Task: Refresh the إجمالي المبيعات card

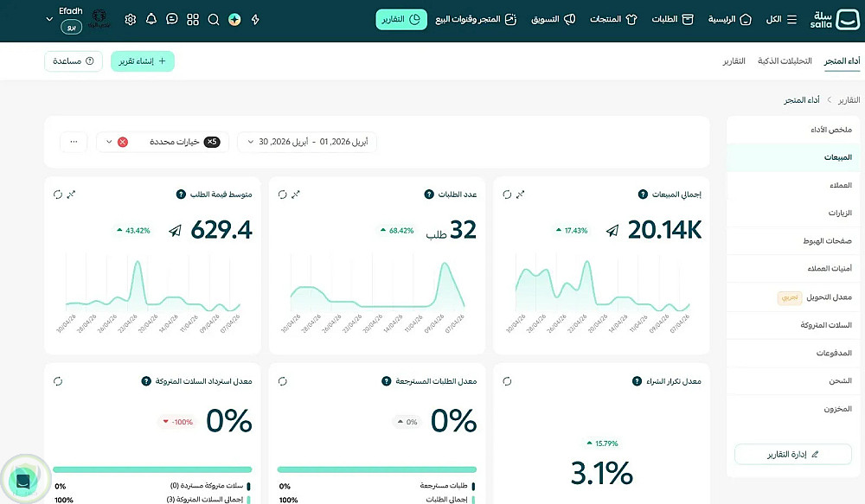Action: tap(507, 195)
